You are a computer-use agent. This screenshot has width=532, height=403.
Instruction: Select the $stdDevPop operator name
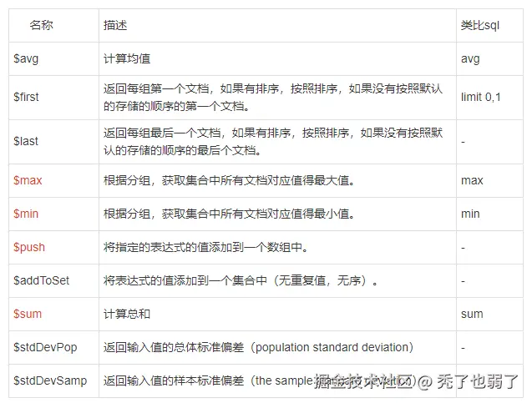coord(45,347)
